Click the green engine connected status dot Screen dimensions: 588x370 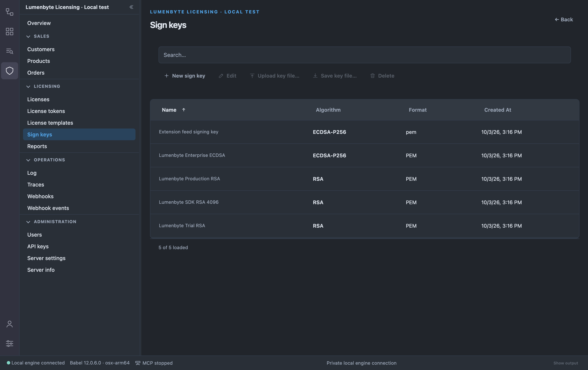click(8, 363)
